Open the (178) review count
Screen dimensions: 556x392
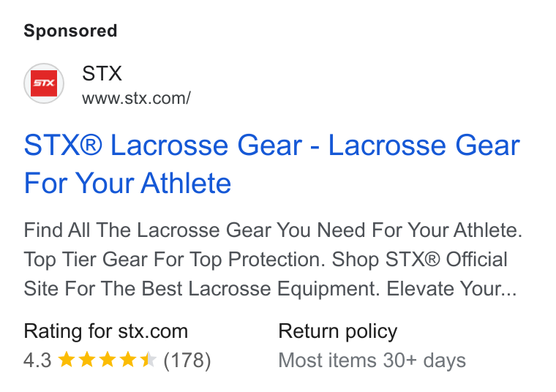coord(187,361)
